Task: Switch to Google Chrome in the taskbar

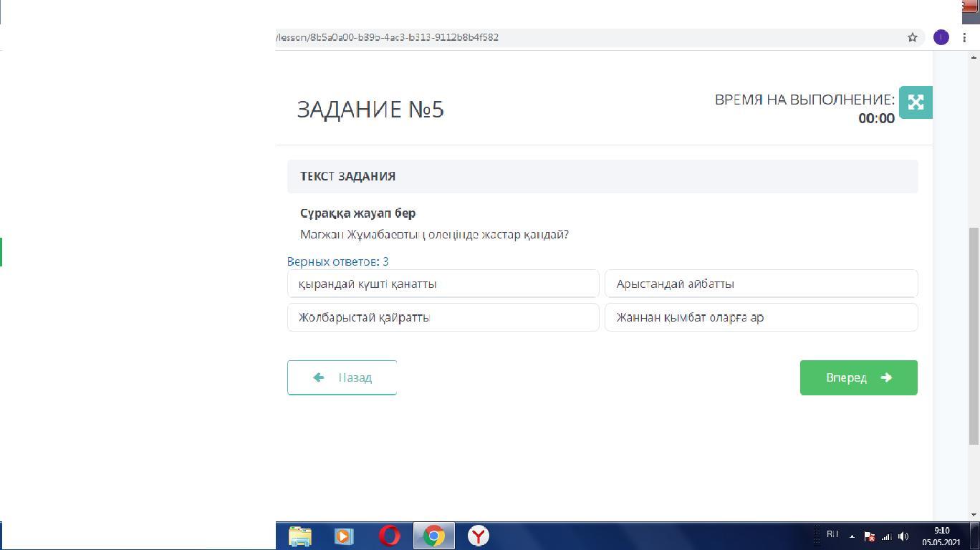Action: point(433,536)
